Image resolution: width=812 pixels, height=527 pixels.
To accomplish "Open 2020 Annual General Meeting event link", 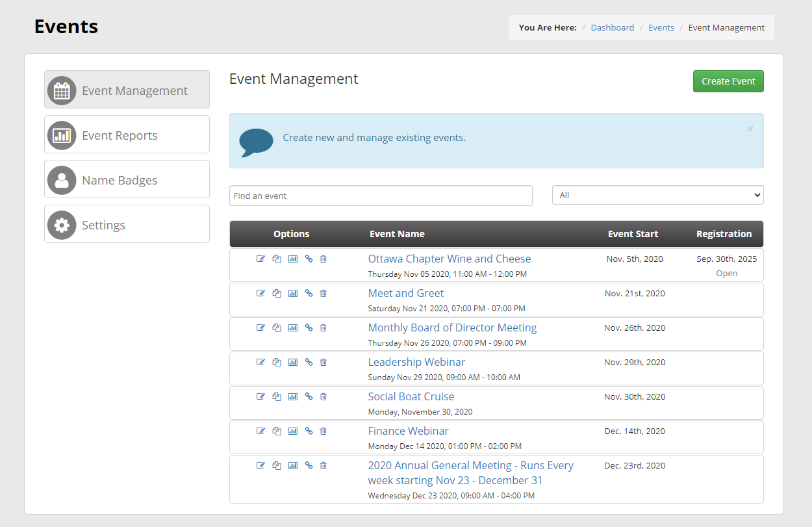I will tap(470, 473).
